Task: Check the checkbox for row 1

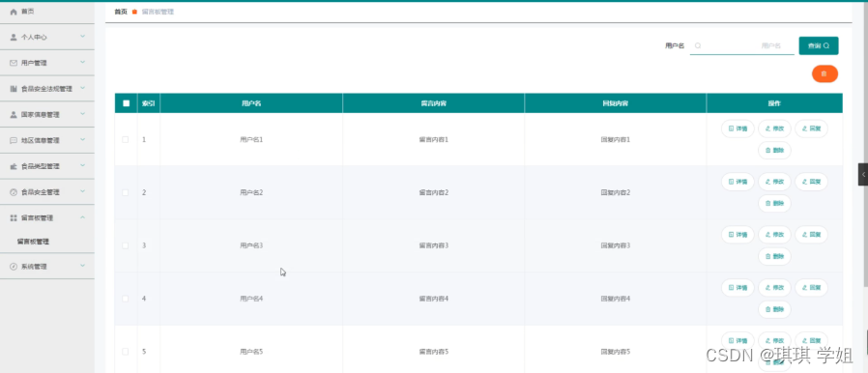Action: (125, 139)
